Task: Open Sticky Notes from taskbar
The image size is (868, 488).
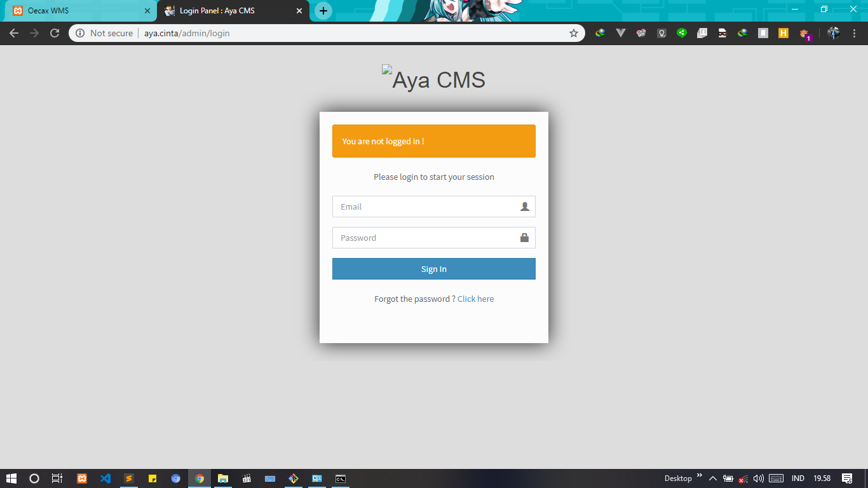Action: [153, 478]
